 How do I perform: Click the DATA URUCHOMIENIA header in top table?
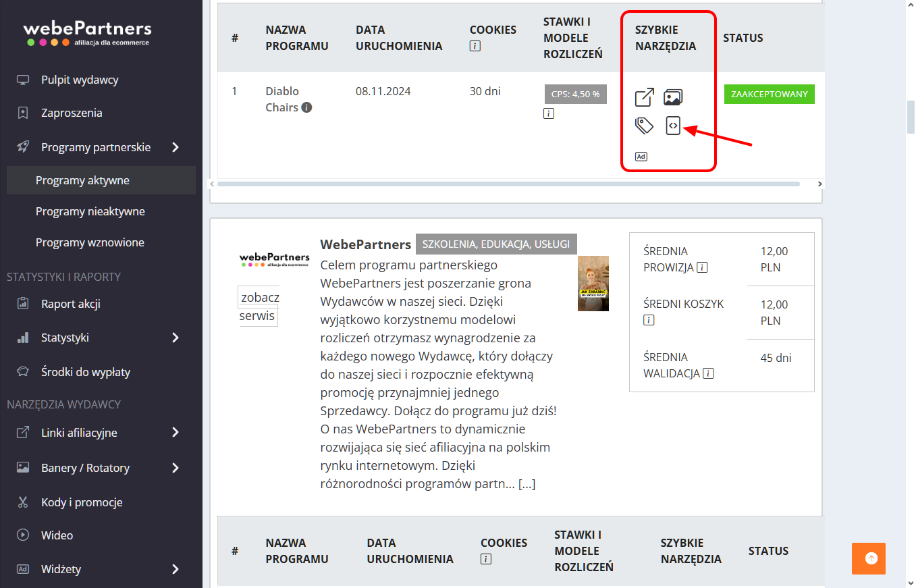click(x=399, y=38)
